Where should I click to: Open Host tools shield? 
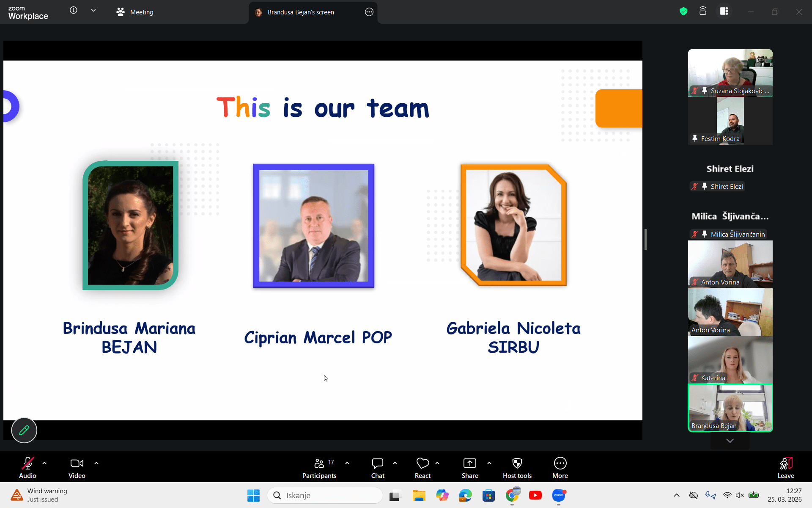pyautogui.click(x=517, y=468)
